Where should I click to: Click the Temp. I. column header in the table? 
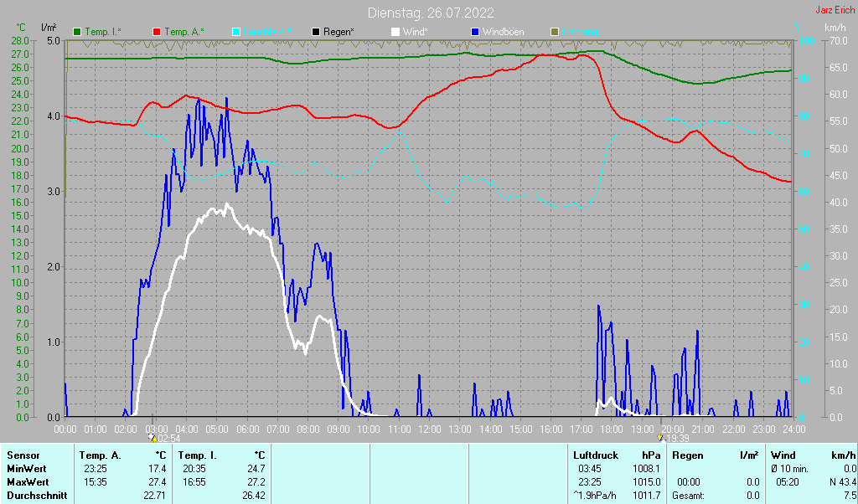[x=197, y=455]
